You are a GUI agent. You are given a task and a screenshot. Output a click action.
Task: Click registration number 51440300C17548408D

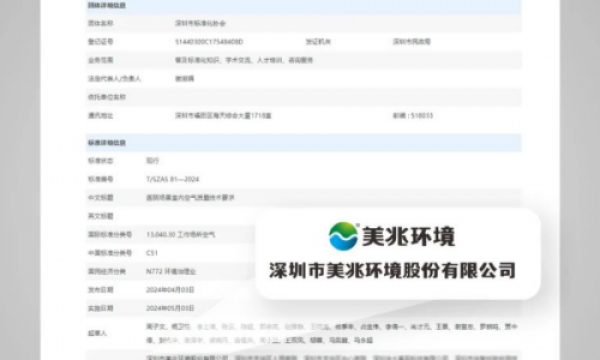[x=209, y=42]
